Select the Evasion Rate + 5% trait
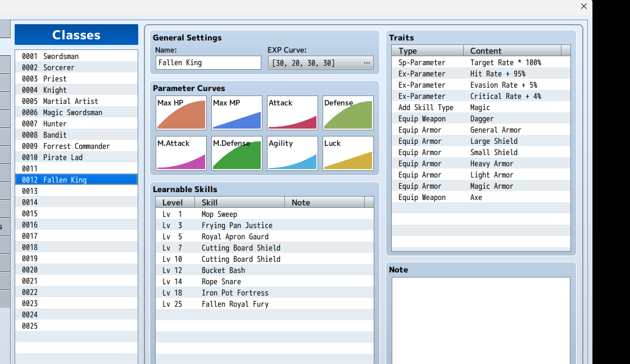The width and height of the screenshot is (630, 364). pos(481,85)
